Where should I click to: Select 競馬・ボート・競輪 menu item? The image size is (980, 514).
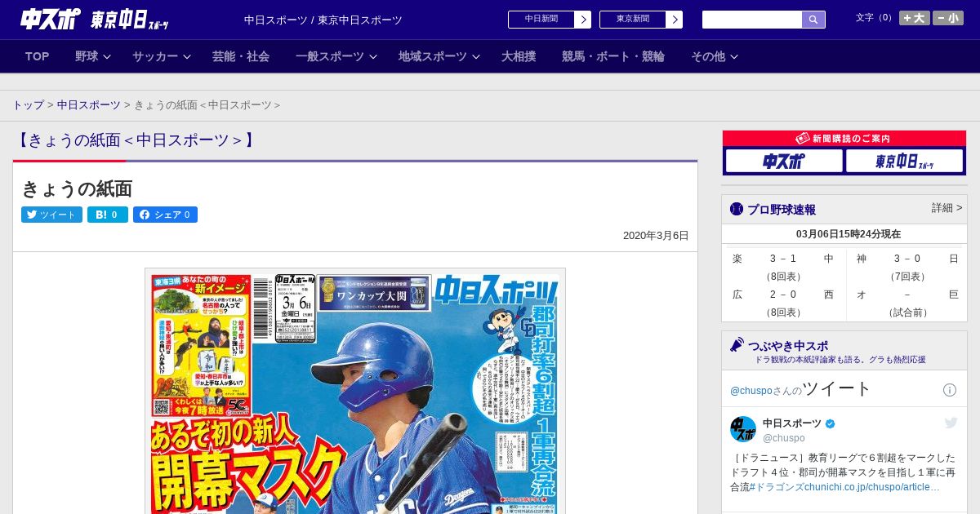click(613, 56)
